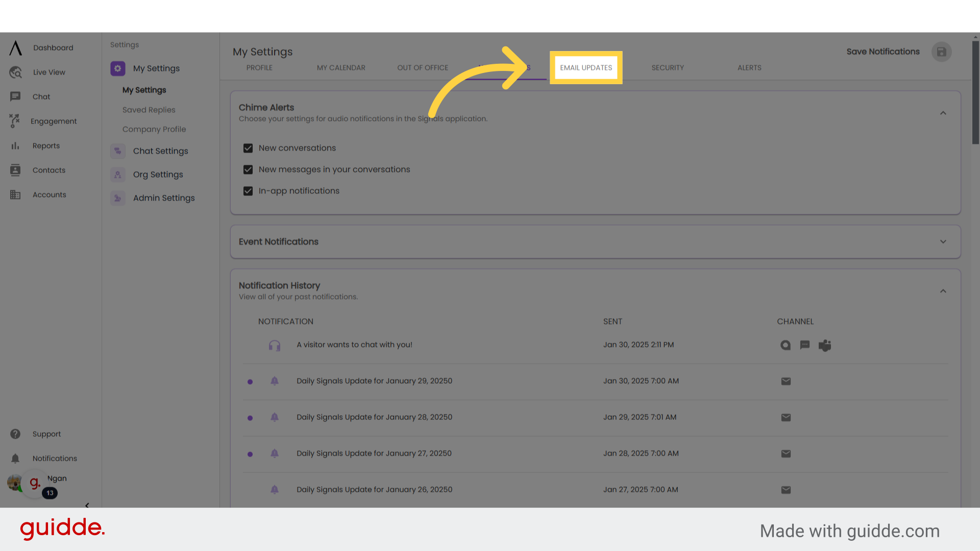Open the Out of Office tab
This screenshot has height=551, width=980.
point(423,67)
